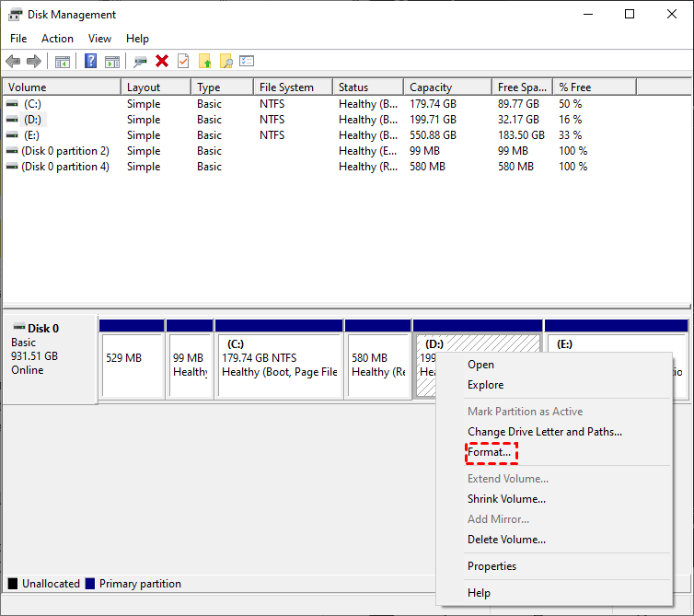Click the magnifying glass search toolbar icon
The width and height of the screenshot is (694, 616).
tap(226, 62)
